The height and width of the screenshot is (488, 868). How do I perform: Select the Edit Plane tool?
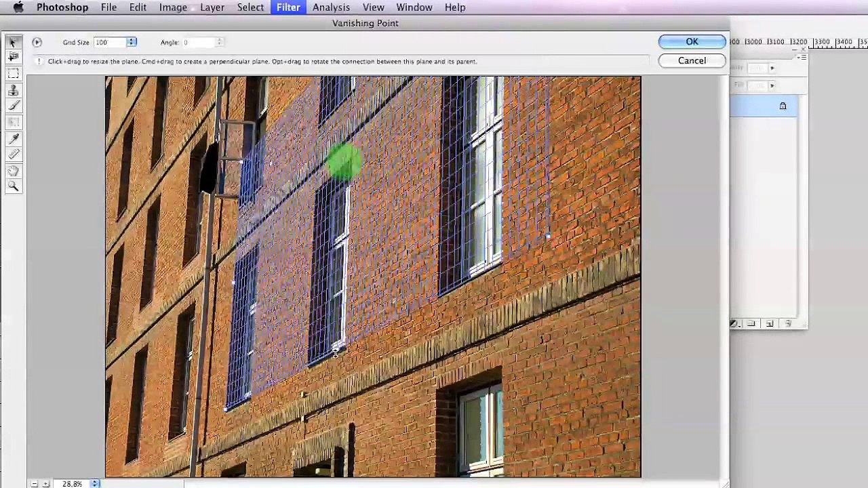pos(13,42)
